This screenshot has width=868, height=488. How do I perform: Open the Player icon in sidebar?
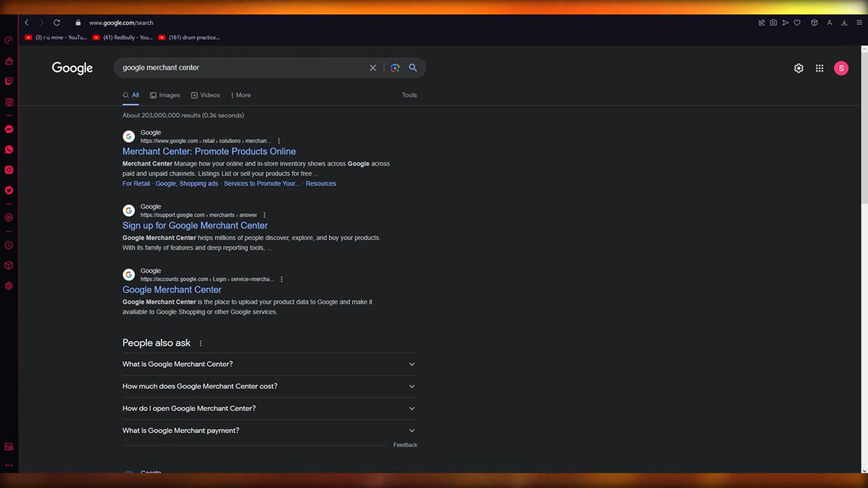[x=9, y=218]
